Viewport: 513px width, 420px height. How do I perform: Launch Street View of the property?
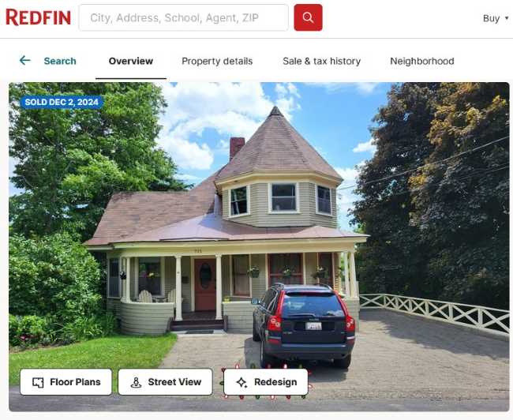tap(165, 382)
